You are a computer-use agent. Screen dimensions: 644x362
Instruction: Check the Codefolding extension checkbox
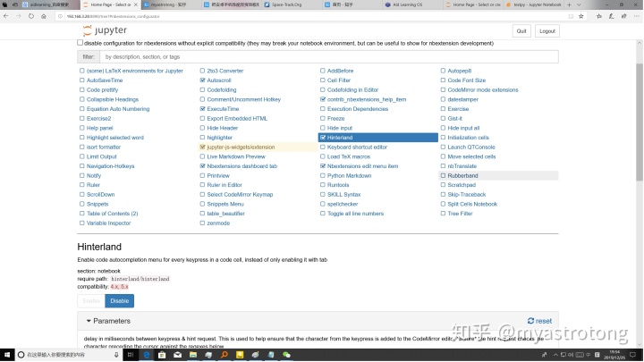click(x=202, y=90)
